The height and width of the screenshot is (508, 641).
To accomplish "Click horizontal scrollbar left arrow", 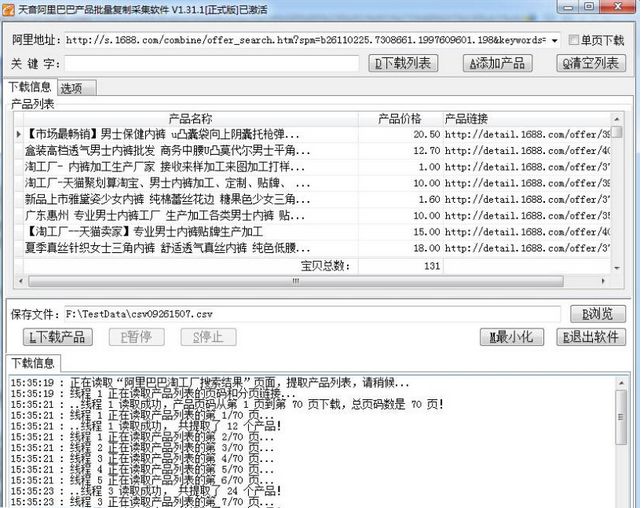I will (20, 281).
